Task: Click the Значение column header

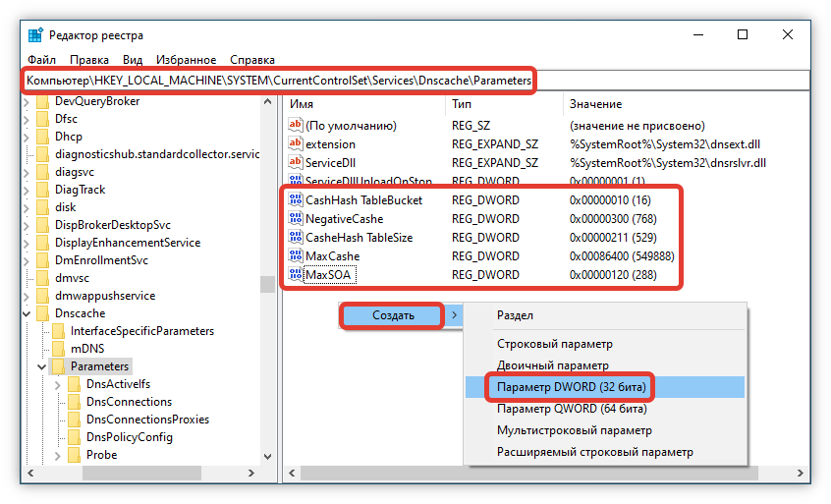Action: (x=595, y=104)
